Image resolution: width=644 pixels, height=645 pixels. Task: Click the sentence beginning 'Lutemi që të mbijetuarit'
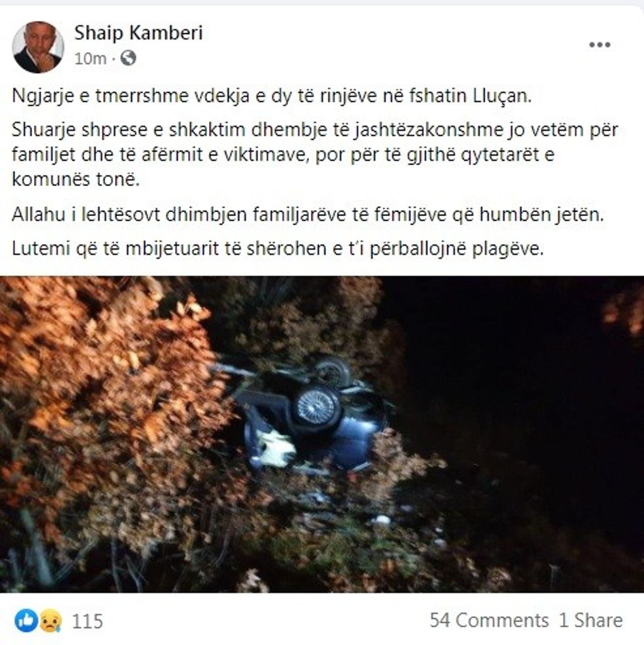(278, 249)
